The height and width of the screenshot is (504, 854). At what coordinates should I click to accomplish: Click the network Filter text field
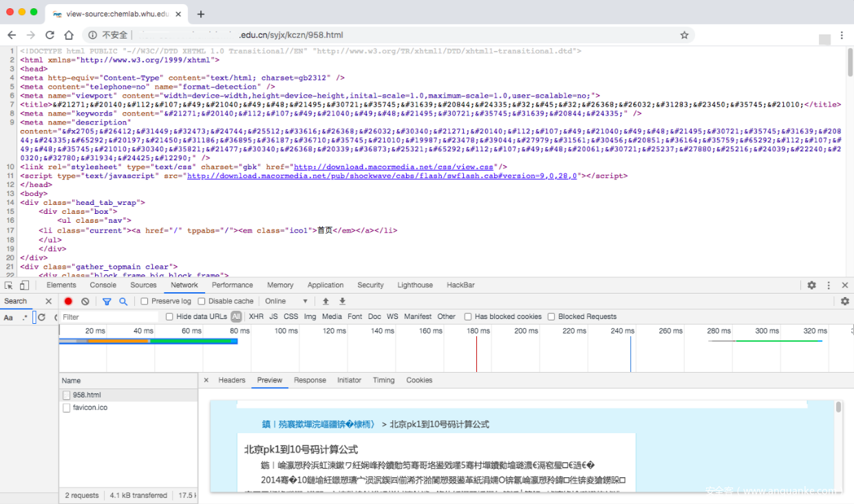pos(109,317)
